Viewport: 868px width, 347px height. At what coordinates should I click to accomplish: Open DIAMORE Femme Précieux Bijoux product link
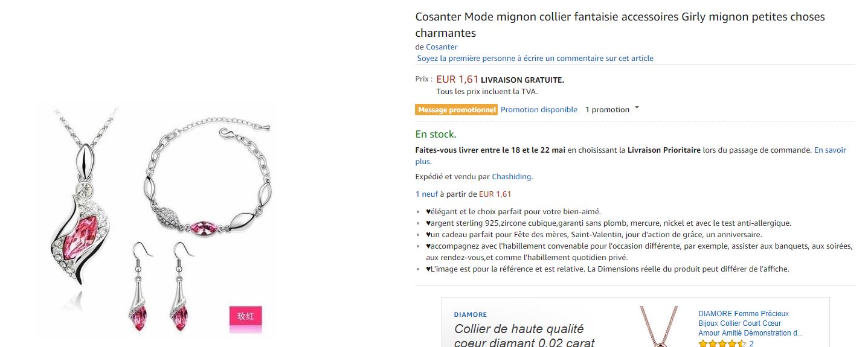pos(750,323)
